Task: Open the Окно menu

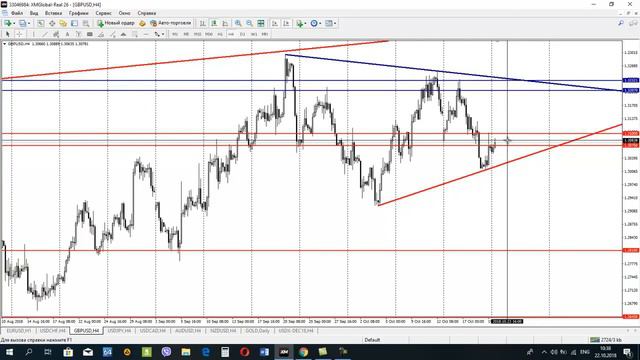Action: point(124,13)
